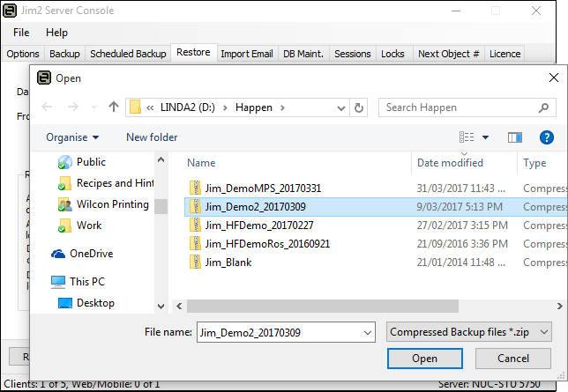This screenshot has height=392, width=568.
Task: Click the Jim_HFDemoRos_20160921 zip icon
Action: 195,243
